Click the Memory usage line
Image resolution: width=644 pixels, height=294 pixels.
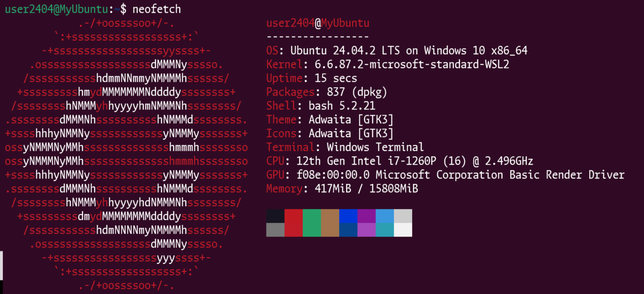(342, 189)
